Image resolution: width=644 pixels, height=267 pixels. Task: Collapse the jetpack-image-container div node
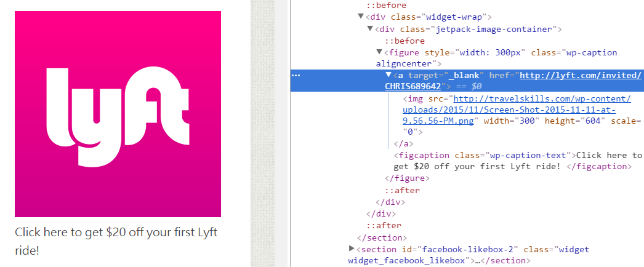[x=370, y=29]
